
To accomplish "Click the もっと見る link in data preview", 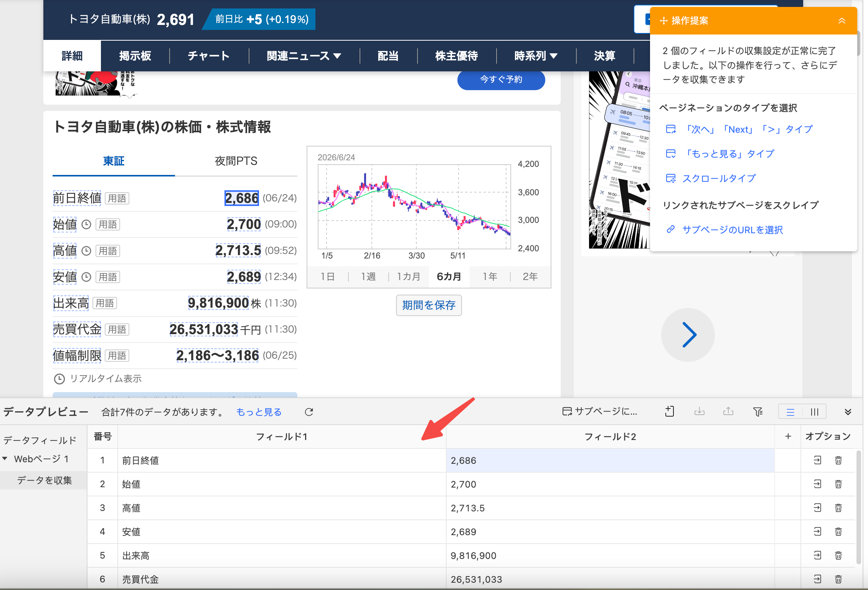I will pos(259,412).
